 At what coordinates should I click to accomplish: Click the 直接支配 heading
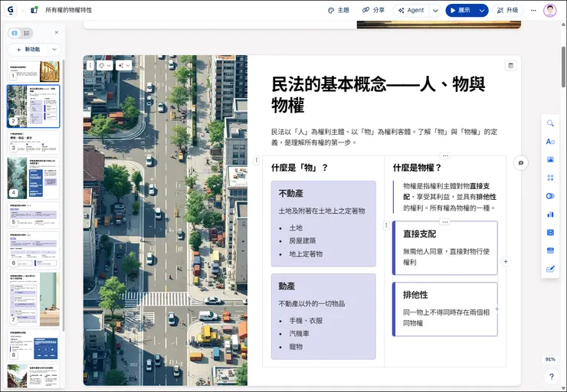pyautogui.click(x=419, y=234)
